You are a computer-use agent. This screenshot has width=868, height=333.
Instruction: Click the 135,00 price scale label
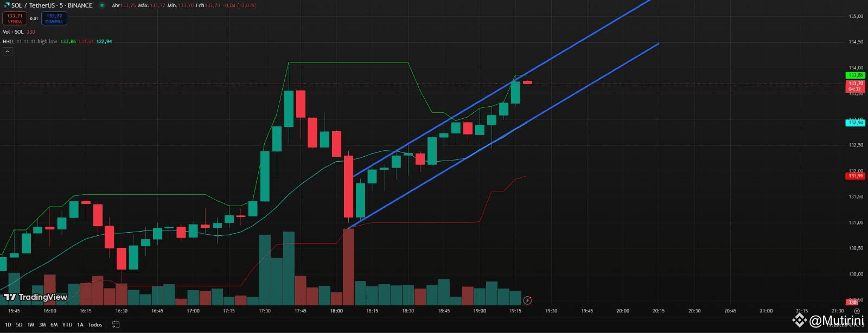[856, 16]
